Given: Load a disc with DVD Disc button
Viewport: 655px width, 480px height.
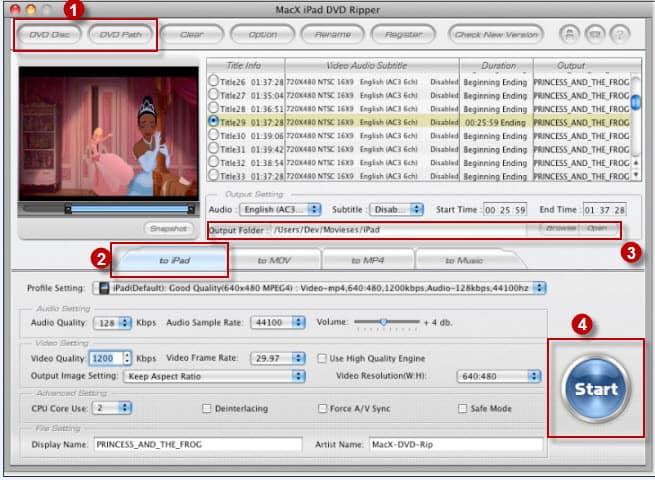Looking at the screenshot, I should click(x=49, y=34).
